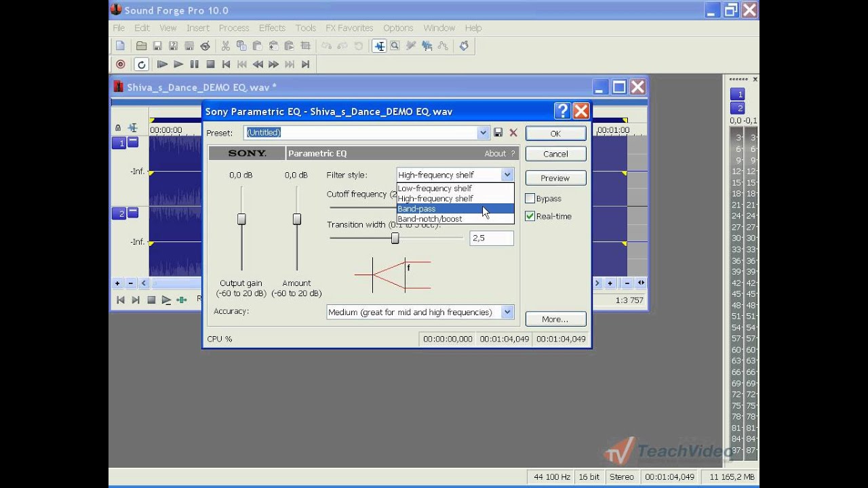Click Pause in main transport bar
Image resolution: width=868 pixels, height=488 pixels.
pos(195,64)
